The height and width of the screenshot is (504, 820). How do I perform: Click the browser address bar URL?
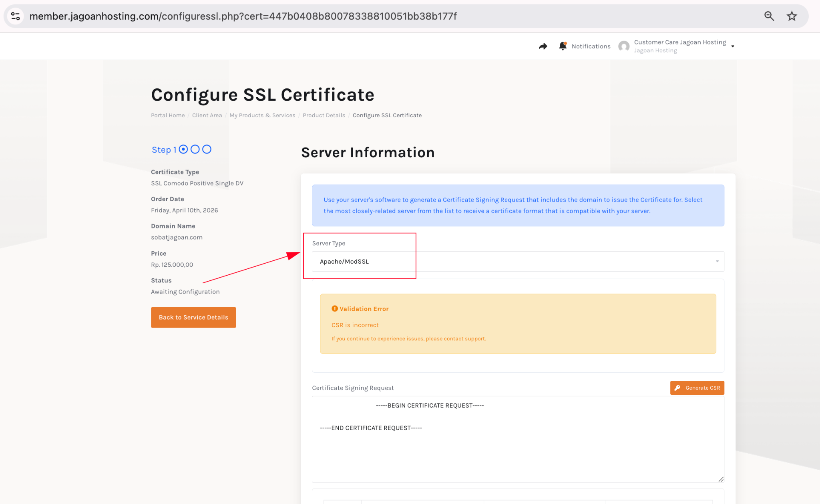243,16
